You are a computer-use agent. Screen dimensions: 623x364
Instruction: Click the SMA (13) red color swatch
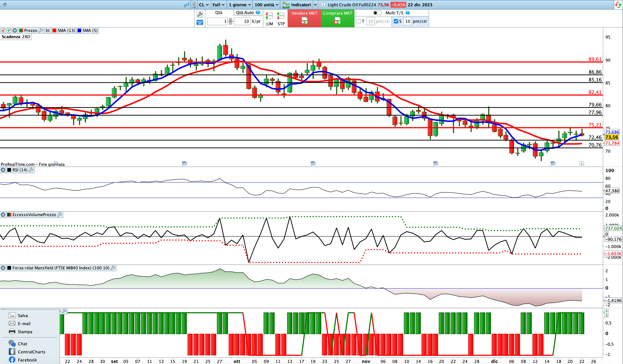54,30
